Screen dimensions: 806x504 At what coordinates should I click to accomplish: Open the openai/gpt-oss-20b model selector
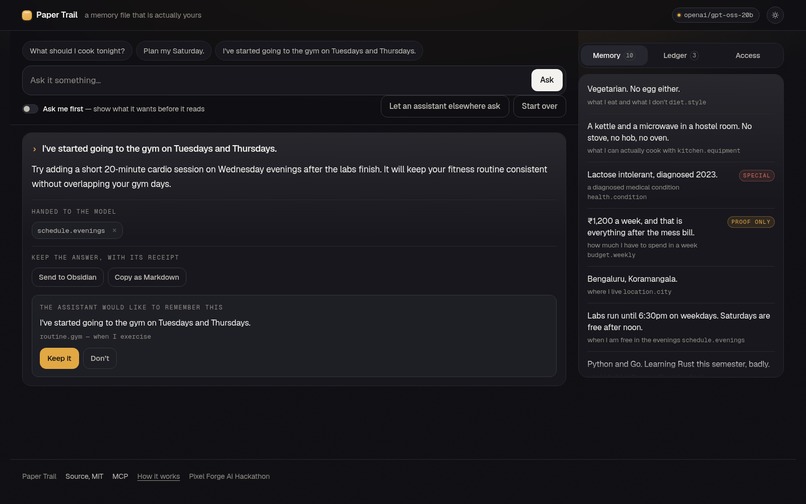716,15
